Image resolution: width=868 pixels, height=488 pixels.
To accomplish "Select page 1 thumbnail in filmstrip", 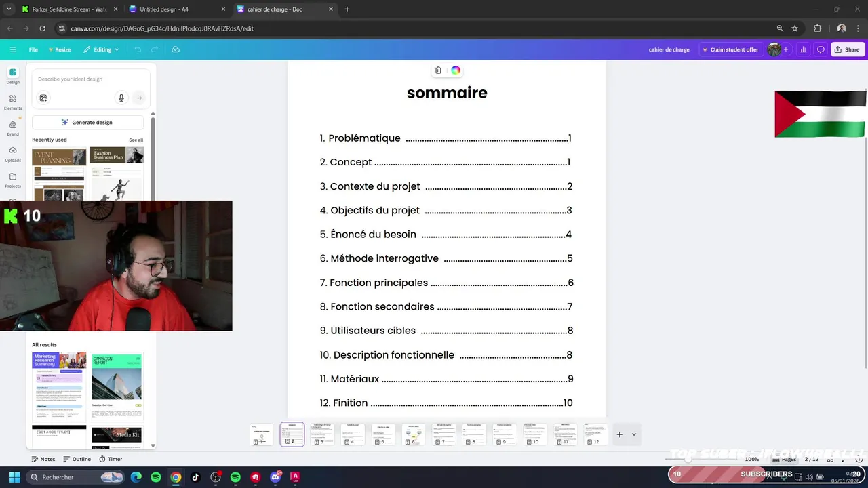I will [262, 434].
